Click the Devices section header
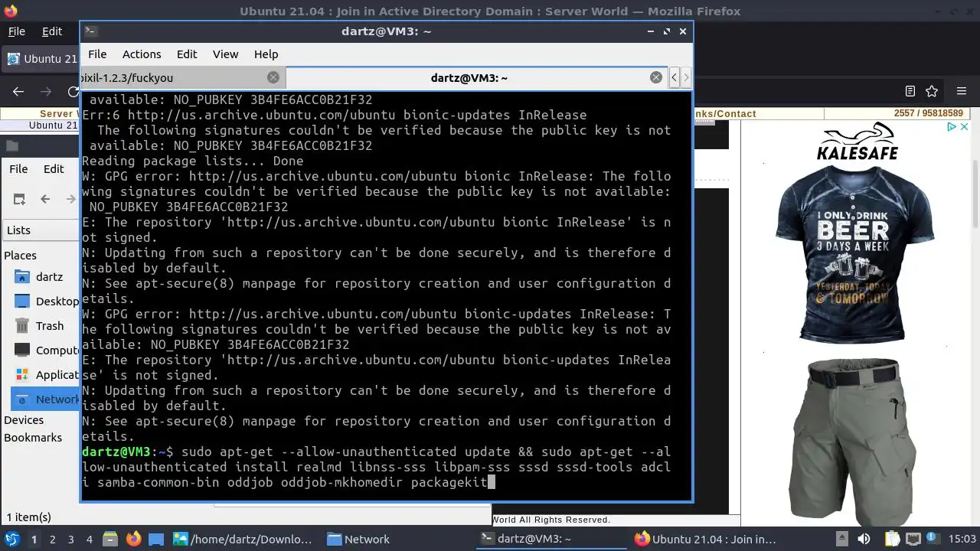The width and height of the screenshot is (980, 551). click(24, 420)
